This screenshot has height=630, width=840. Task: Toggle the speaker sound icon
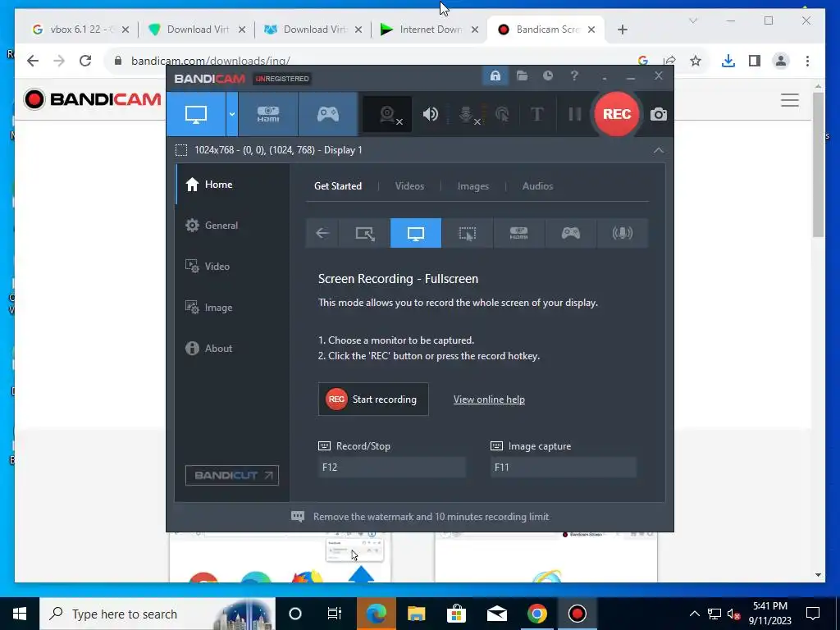coord(430,114)
